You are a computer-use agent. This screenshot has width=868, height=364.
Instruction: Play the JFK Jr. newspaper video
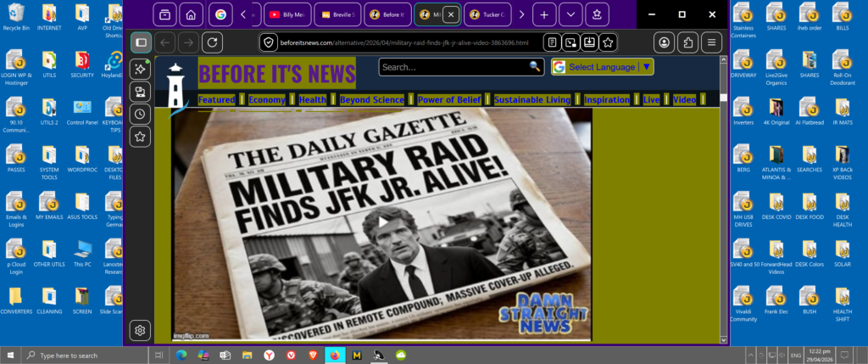pyautogui.click(x=381, y=223)
